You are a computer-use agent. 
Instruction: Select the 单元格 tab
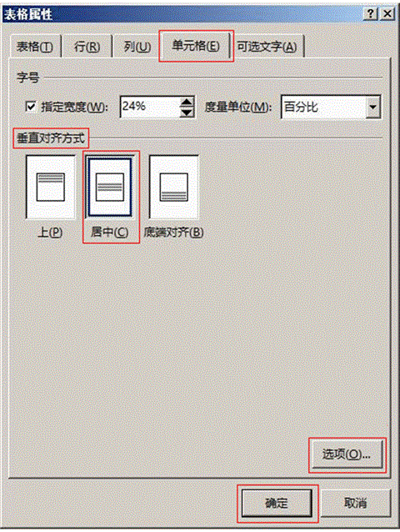[196, 46]
